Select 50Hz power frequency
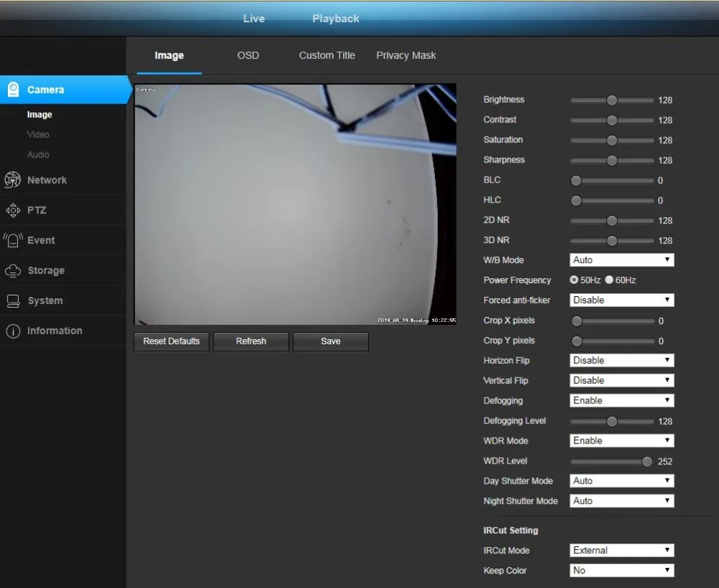719x588 pixels. [574, 280]
